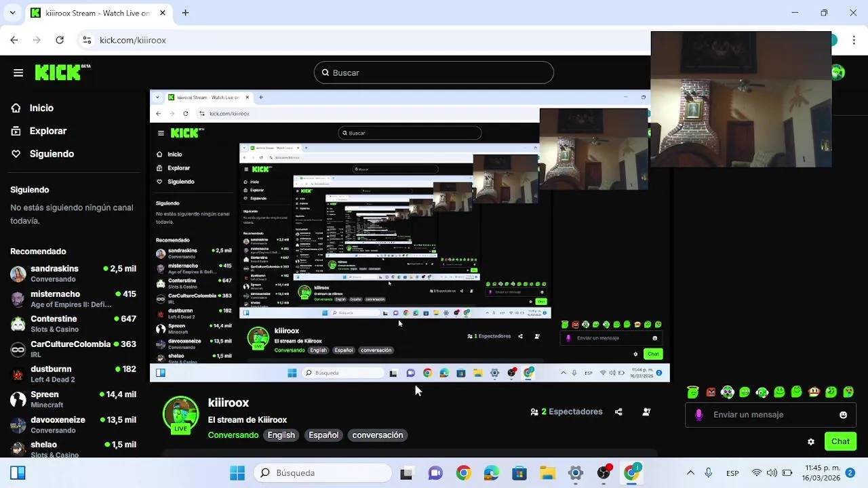
Task: Insert the red angry emote in chat
Action: 710,392
